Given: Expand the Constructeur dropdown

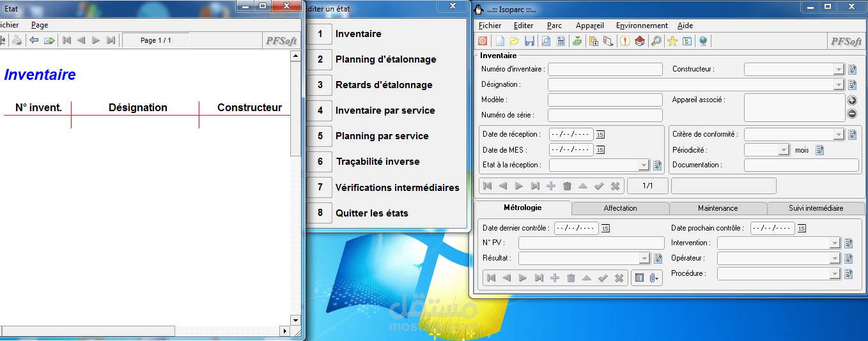Looking at the screenshot, I should click(839, 69).
